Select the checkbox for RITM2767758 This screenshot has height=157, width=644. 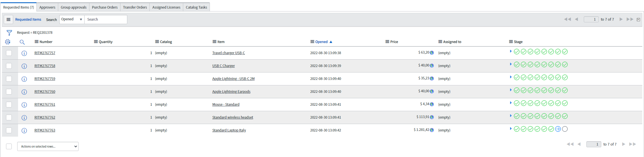click(9, 66)
